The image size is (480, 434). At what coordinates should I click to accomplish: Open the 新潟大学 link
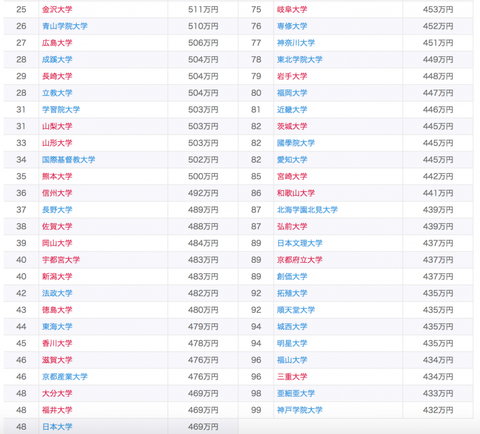(57, 276)
